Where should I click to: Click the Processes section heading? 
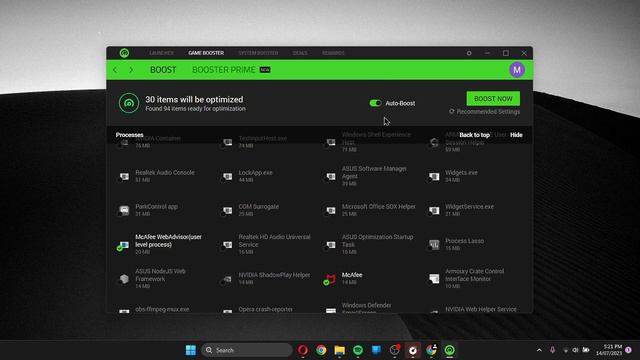(129, 135)
